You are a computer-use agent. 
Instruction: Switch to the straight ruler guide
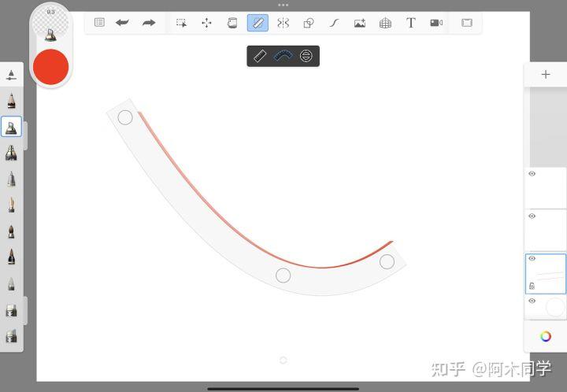pos(260,56)
